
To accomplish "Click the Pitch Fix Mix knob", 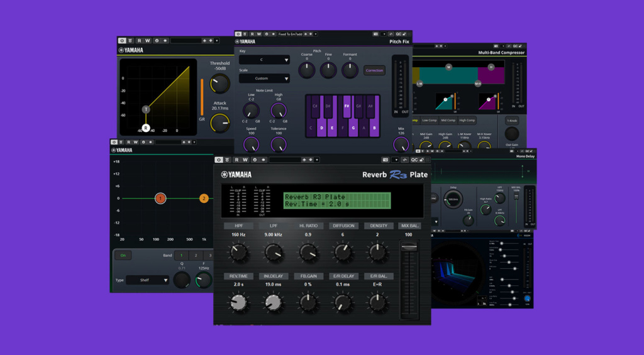I will click(401, 144).
